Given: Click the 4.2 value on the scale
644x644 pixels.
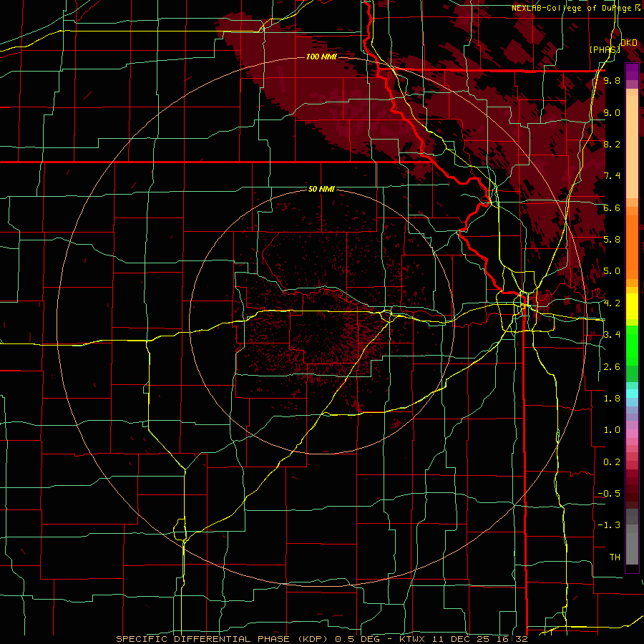Looking at the screenshot, I should click(x=612, y=303).
